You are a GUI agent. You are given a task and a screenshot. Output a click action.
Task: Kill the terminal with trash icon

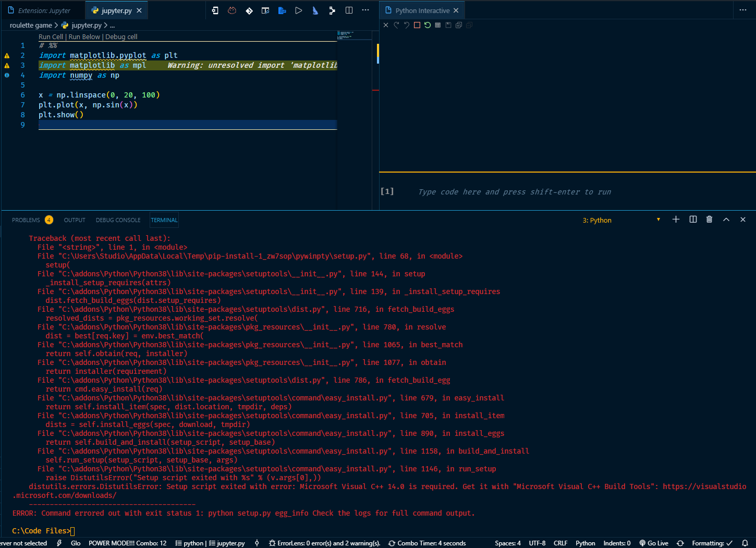pos(709,220)
